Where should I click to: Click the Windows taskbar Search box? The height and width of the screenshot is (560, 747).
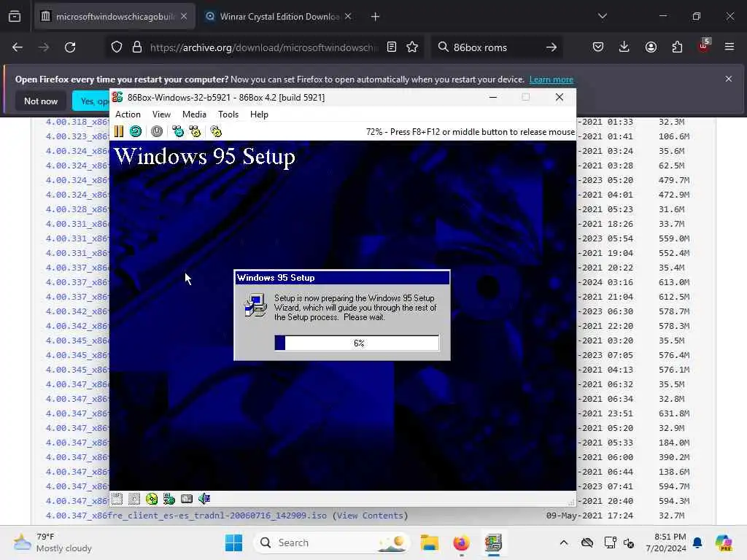point(332,542)
